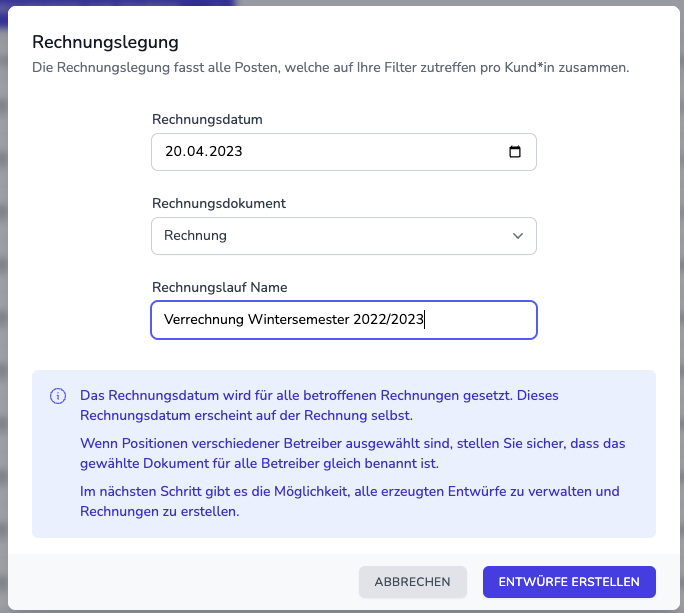Click the ENTWÜRFE ERSTELLEN button
Image resolution: width=684 pixels, height=613 pixels.
tap(568, 581)
